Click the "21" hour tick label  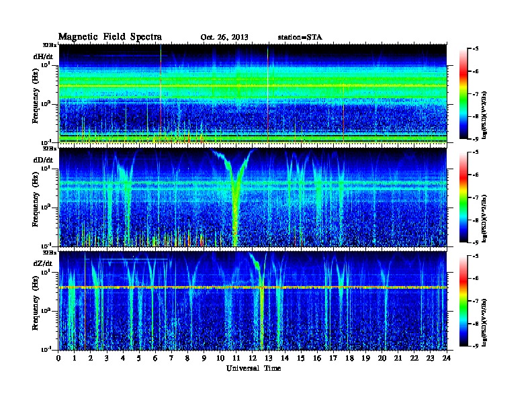(x=398, y=358)
